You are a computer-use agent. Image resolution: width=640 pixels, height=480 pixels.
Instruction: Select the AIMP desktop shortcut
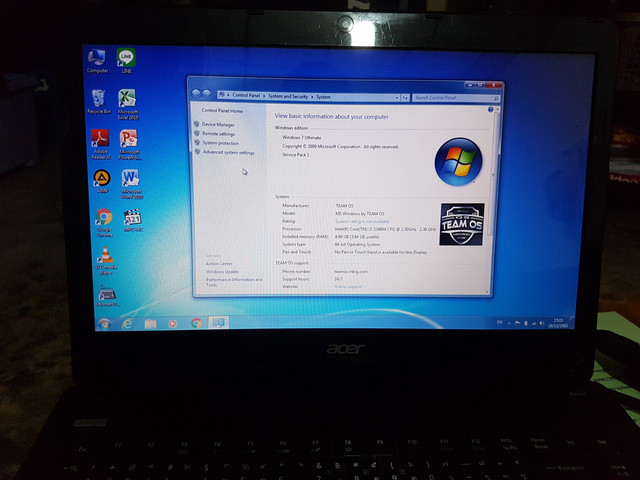pos(102,181)
